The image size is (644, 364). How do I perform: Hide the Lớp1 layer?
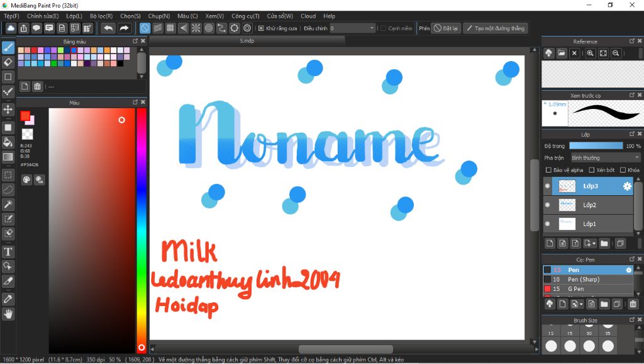(548, 224)
